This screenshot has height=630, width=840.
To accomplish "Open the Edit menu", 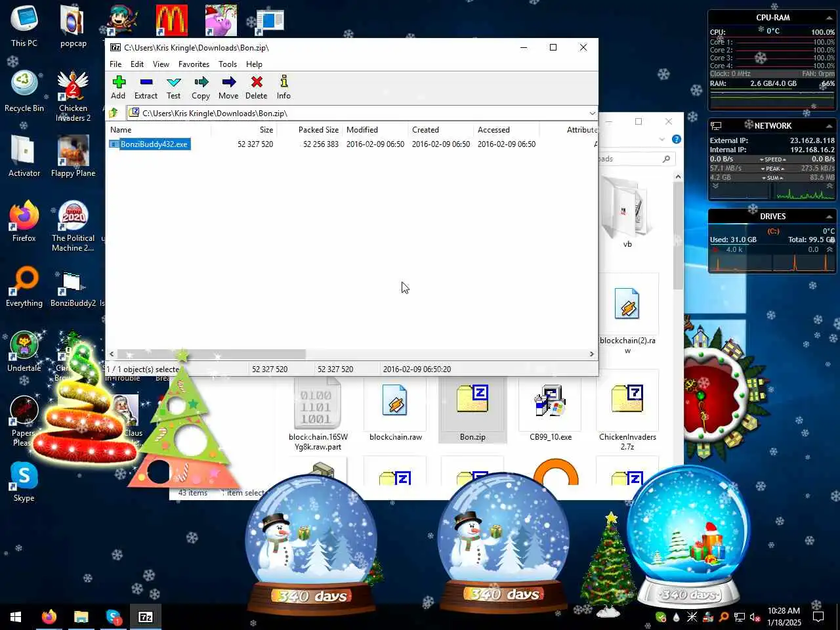I will (x=137, y=64).
